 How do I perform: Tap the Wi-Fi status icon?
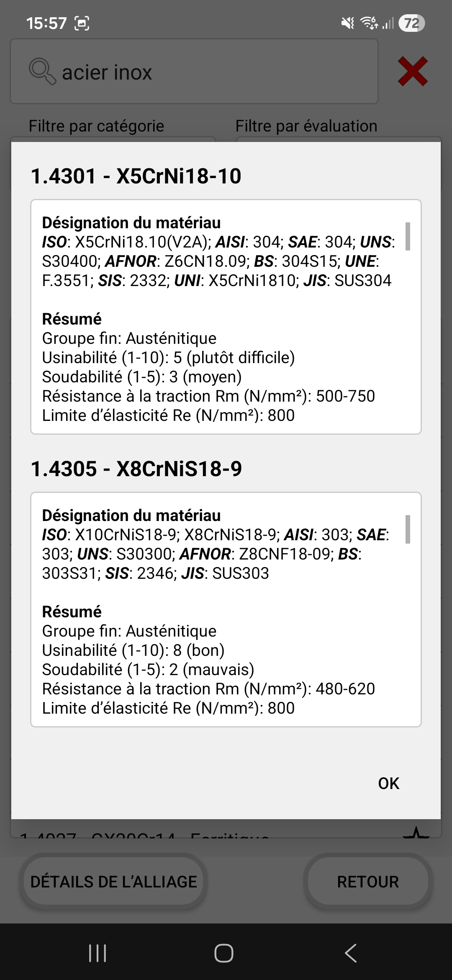(369, 23)
